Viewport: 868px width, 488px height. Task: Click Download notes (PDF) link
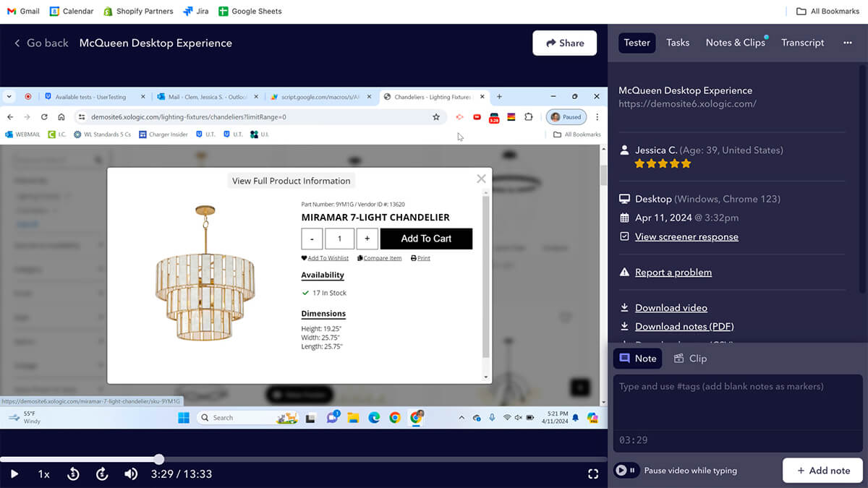click(x=684, y=327)
